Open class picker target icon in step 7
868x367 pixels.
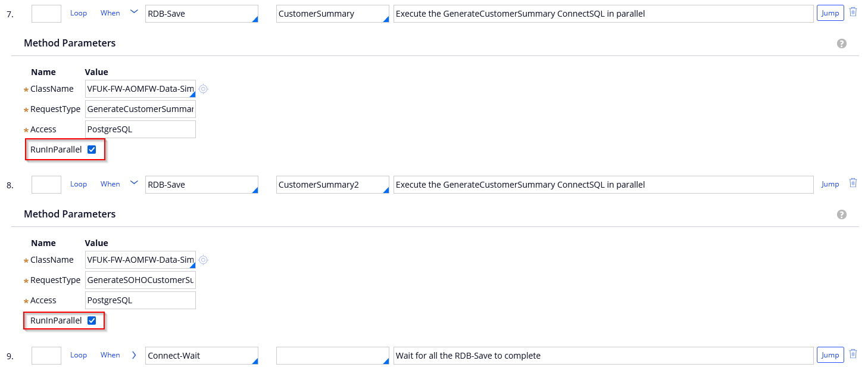pyautogui.click(x=203, y=89)
